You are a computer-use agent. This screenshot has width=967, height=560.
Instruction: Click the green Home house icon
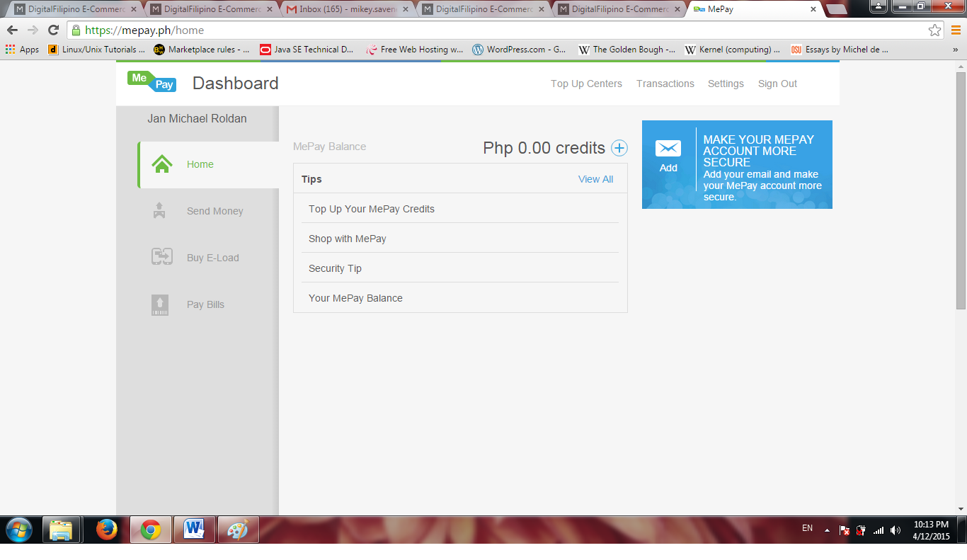tap(162, 164)
